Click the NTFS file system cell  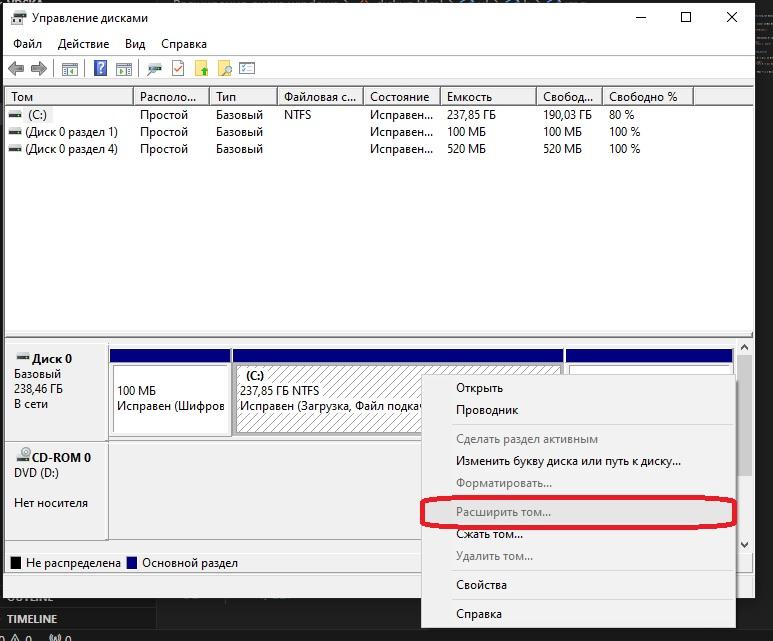tap(297, 115)
